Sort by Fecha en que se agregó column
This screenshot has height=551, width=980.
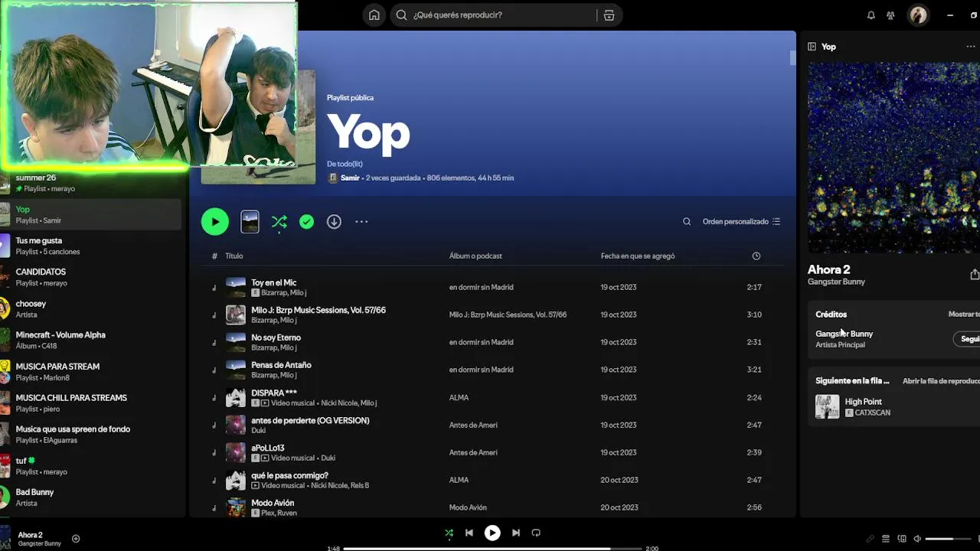[638, 256]
